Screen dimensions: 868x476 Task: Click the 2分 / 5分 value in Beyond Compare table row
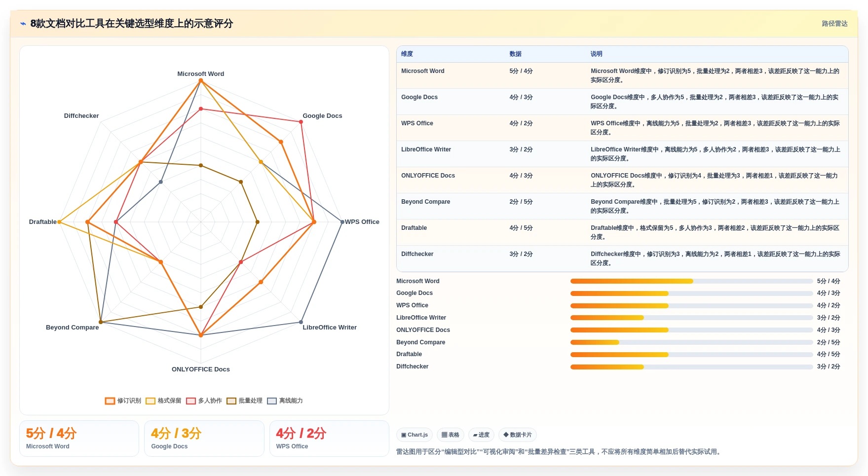(521, 202)
